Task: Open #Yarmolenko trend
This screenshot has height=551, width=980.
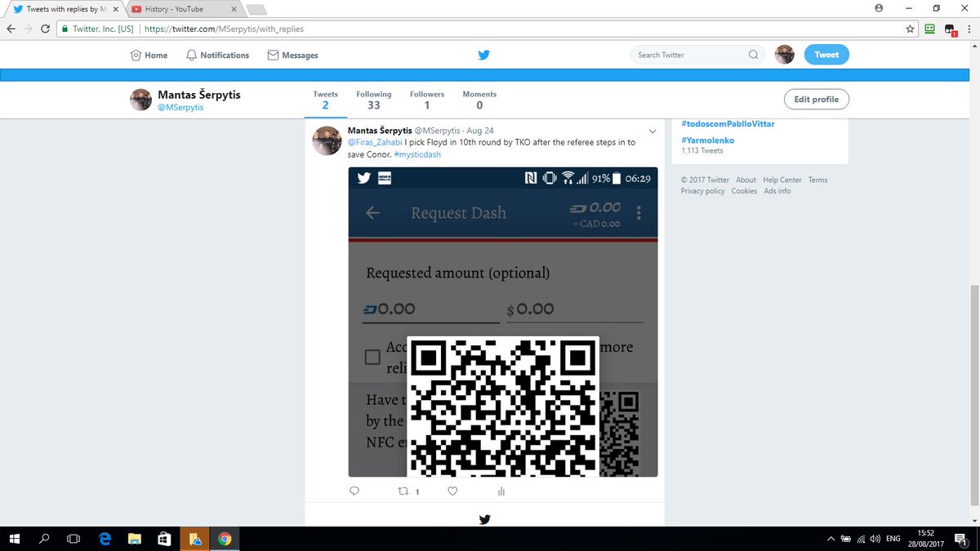Action: click(707, 140)
